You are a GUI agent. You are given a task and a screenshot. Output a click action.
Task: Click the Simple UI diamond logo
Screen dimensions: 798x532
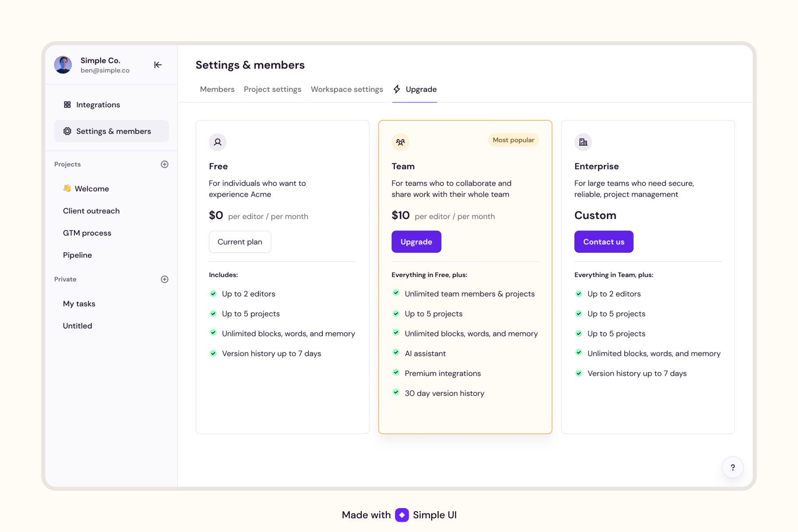pos(401,515)
